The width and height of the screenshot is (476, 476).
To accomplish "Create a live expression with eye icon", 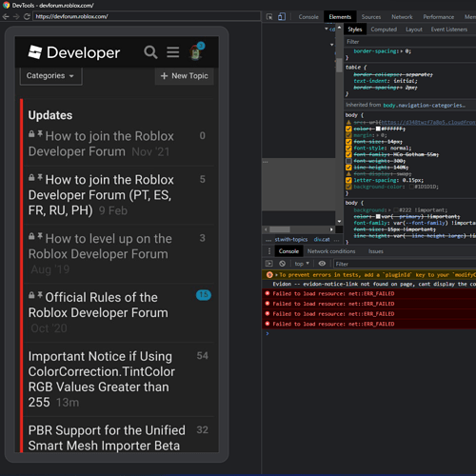I will (322, 264).
